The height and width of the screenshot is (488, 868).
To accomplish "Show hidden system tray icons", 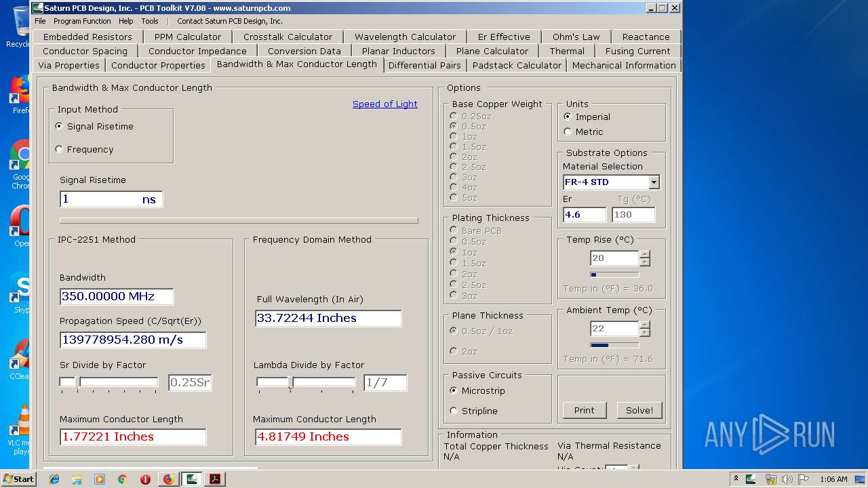I will (736, 479).
